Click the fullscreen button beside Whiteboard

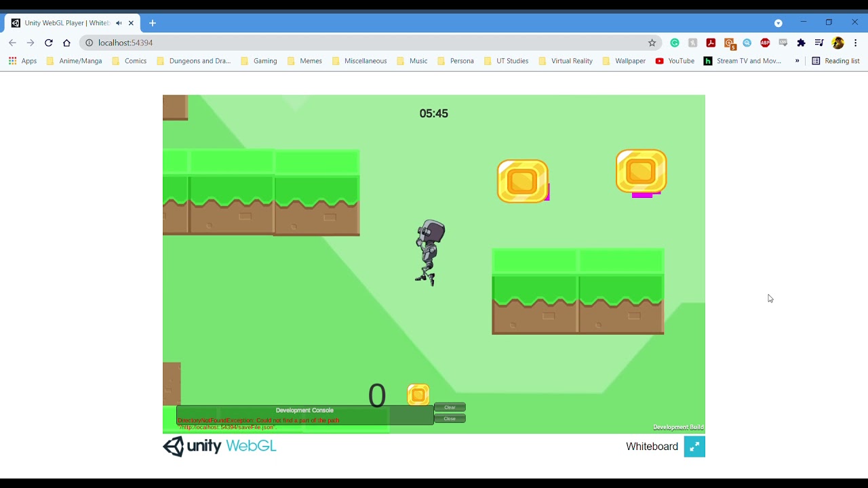tap(694, 447)
